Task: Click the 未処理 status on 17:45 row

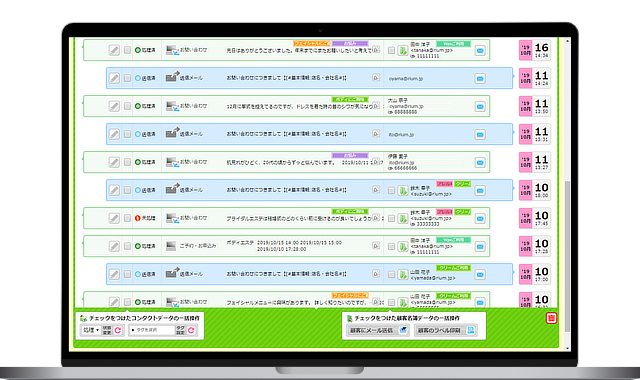Action: pyautogui.click(x=145, y=218)
